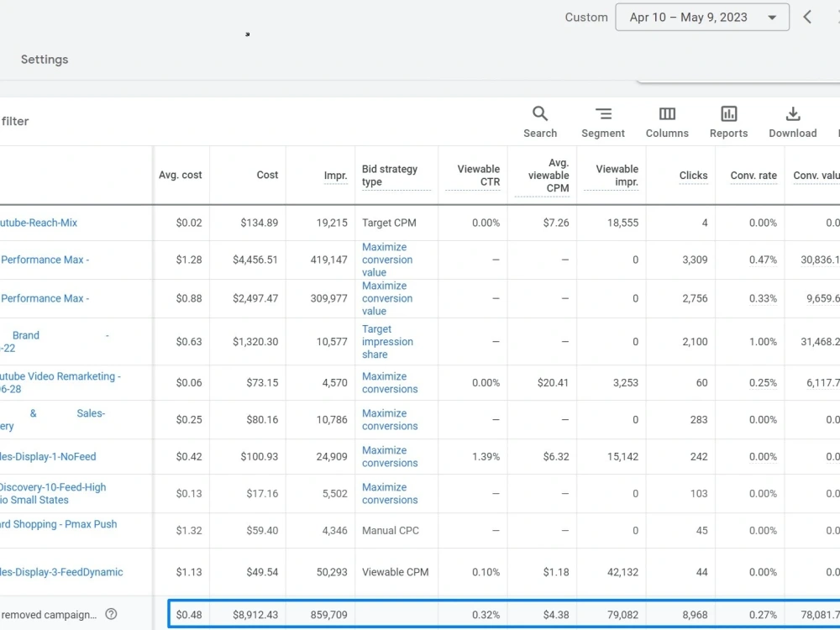Select the 419,147 impressions cell
The image size is (840, 630).
[x=329, y=260]
